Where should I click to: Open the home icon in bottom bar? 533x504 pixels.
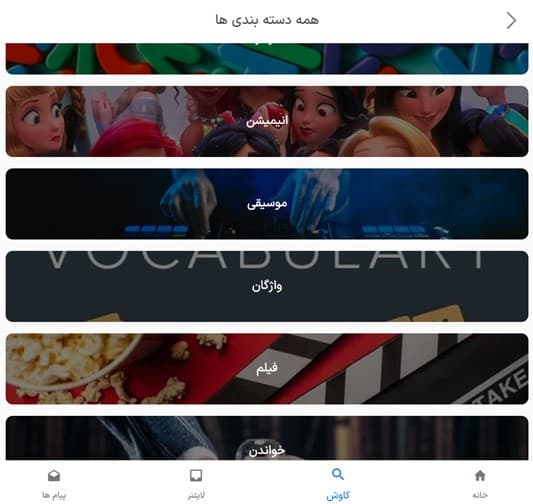coord(480,475)
